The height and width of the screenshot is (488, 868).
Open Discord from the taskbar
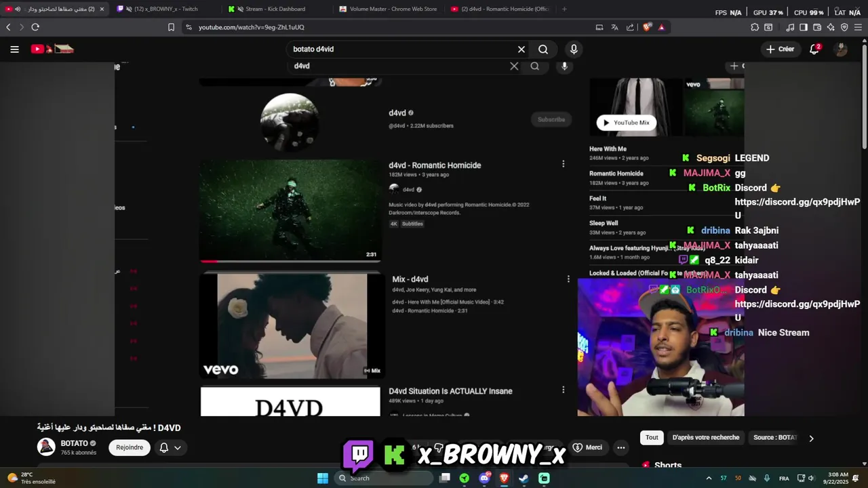tap(484, 478)
